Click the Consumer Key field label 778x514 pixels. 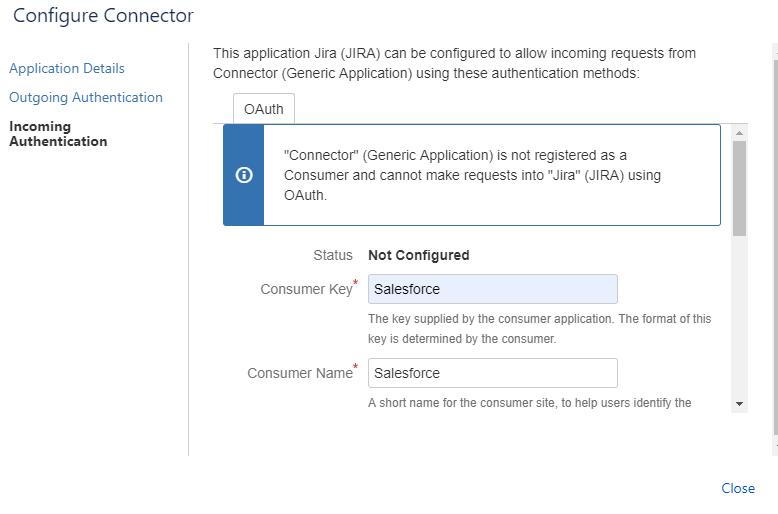(307, 289)
